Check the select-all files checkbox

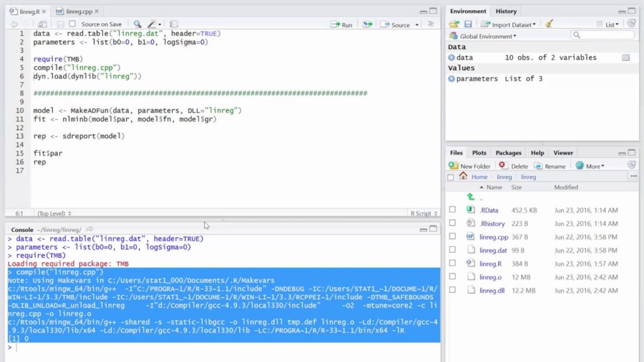click(451, 177)
